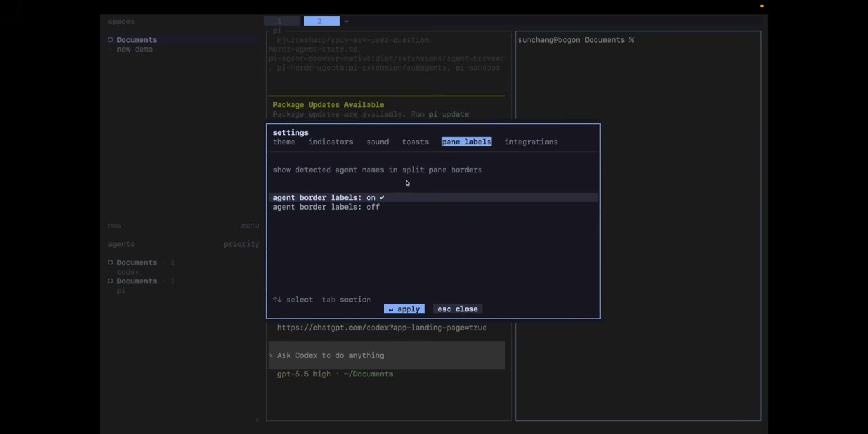The width and height of the screenshot is (868, 434).
Task: Click the Package Updates Available heading
Action: [328, 104]
